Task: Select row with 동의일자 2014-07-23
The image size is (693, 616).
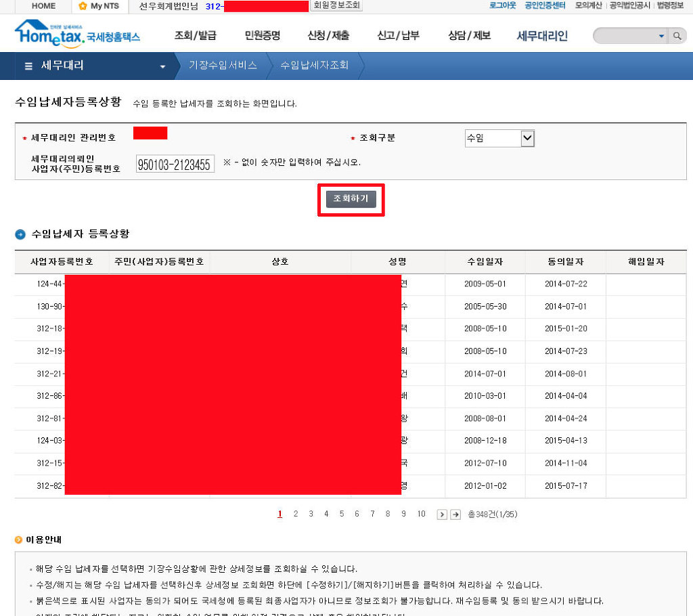Action: click(351, 351)
